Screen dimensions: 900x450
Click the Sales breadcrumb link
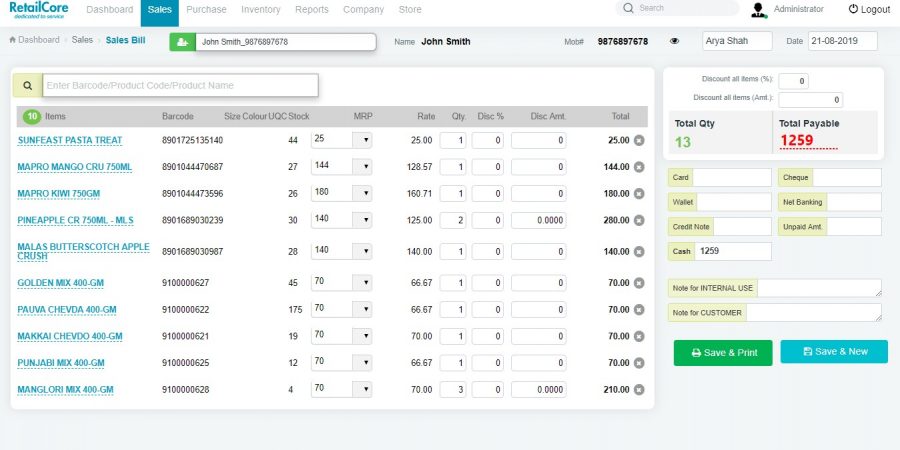click(x=82, y=40)
